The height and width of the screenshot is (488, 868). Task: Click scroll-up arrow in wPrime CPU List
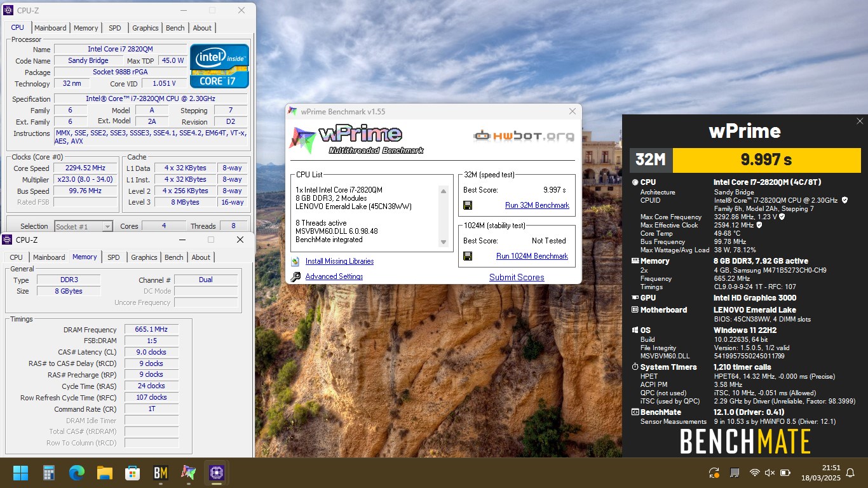click(444, 191)
